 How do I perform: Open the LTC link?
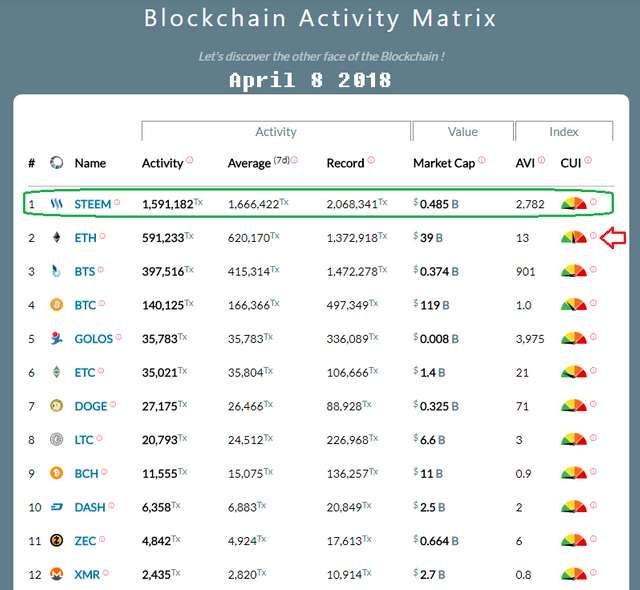(x=84, y=440)
